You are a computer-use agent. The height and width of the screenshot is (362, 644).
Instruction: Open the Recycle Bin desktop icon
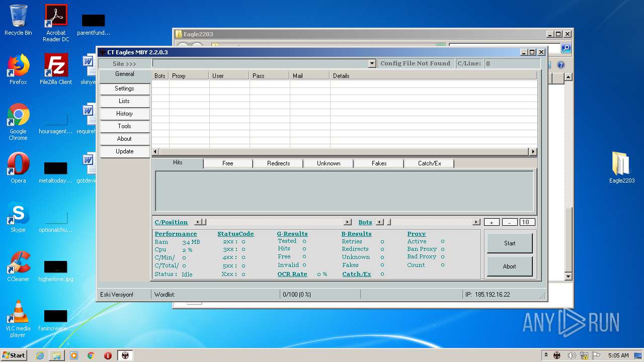point(18,20)
